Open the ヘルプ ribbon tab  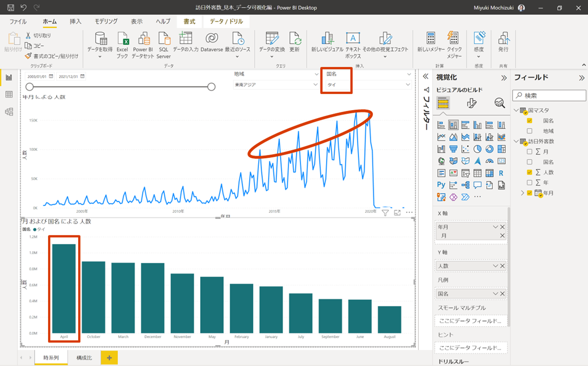coord(163,21)
